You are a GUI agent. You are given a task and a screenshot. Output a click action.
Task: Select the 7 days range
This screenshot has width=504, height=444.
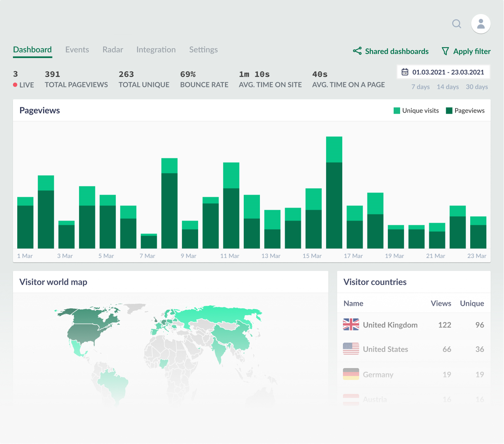pyautogui.click(x=421, y=87)
